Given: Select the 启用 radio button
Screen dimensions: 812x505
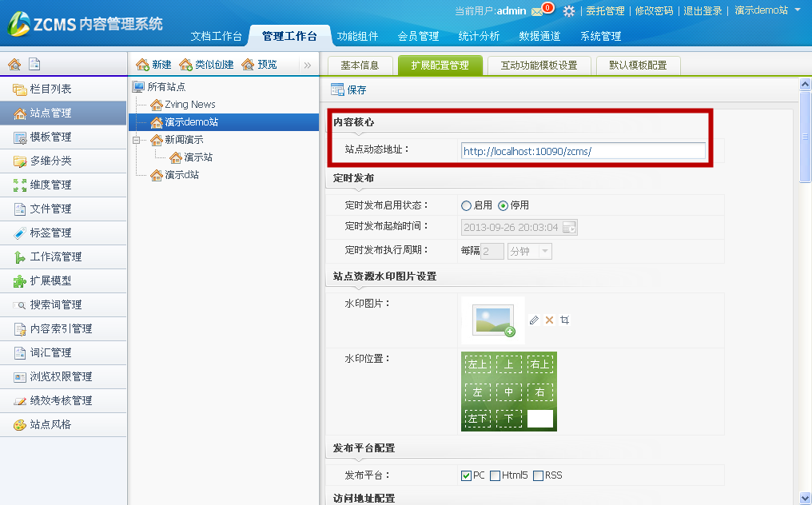Looking at the screenshot, I should [x=467, y=205].
